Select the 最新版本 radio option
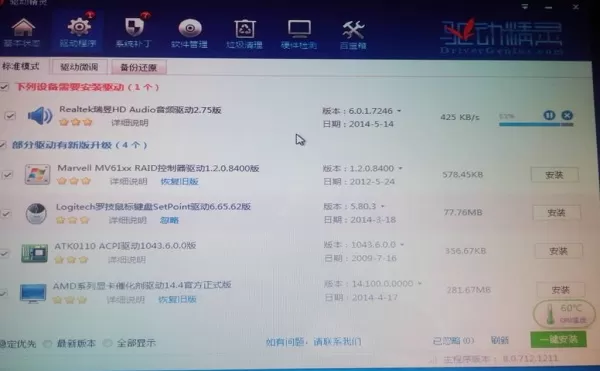Viewport: 600px width, 371px height. (x=47, y=343)
